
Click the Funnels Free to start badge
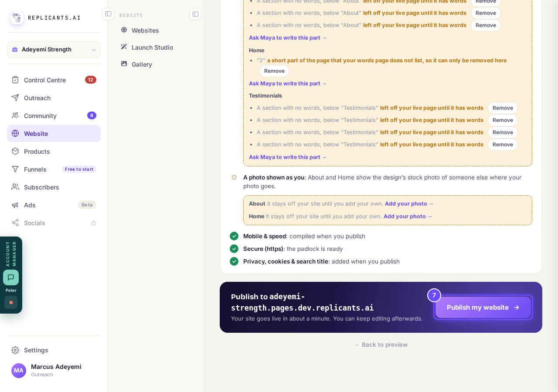click(x=79, y=169)
